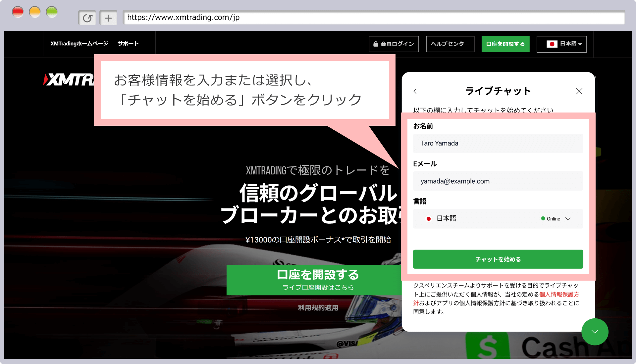Click the lock icon in 会員ログイン

pos(376,44)
